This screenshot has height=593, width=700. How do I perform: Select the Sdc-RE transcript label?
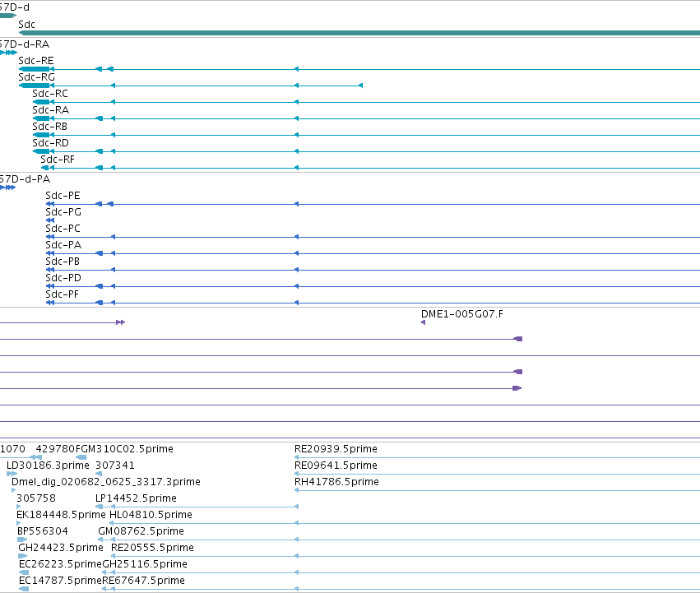[36, 61]
